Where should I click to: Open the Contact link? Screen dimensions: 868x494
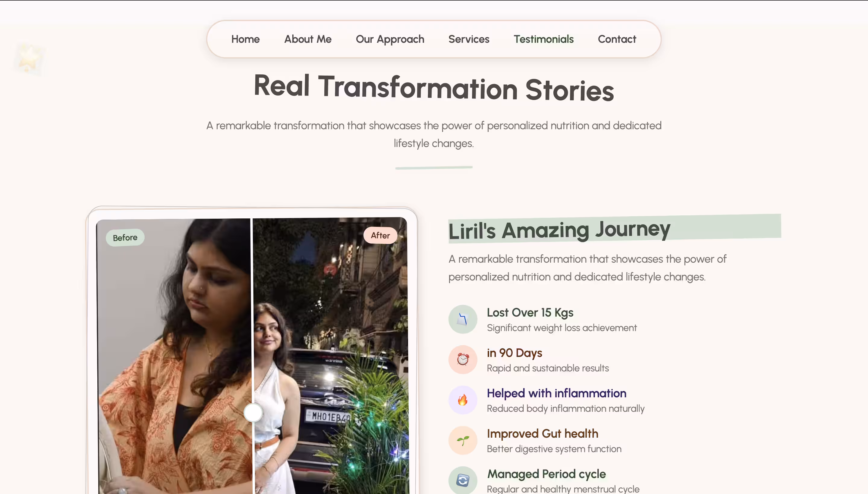click(616, 39)
